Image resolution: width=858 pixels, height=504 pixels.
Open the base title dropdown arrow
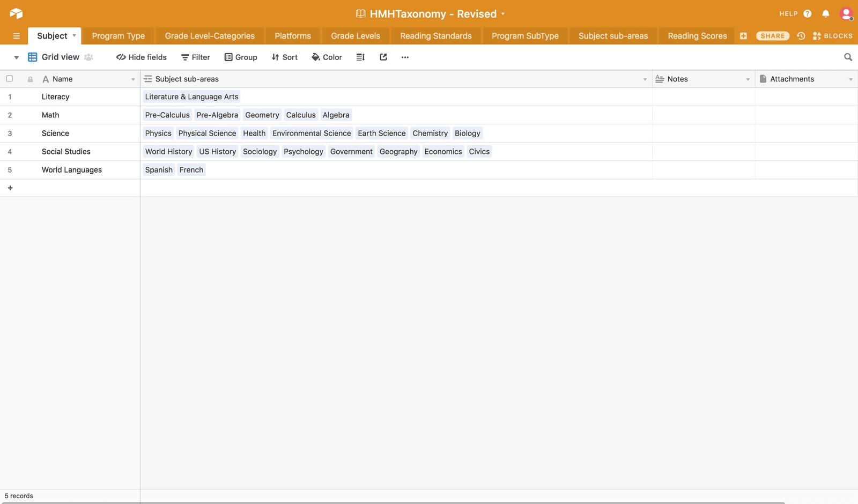[x=503, y=14]
